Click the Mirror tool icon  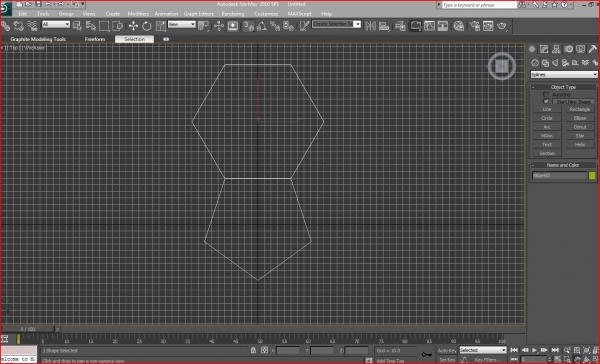370,26
